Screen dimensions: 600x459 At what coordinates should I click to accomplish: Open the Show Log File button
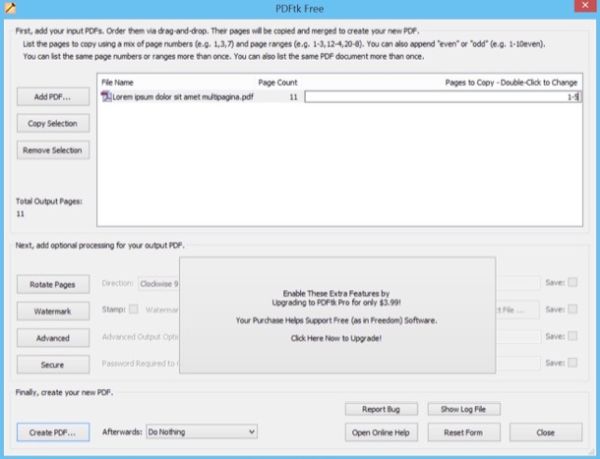[x=464, y=409]
